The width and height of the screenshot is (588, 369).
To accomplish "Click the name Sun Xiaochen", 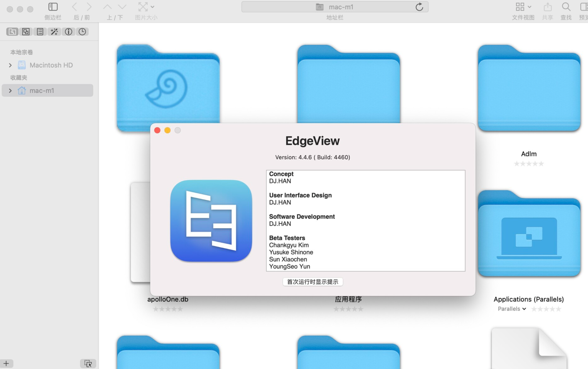I will (288, 259).
